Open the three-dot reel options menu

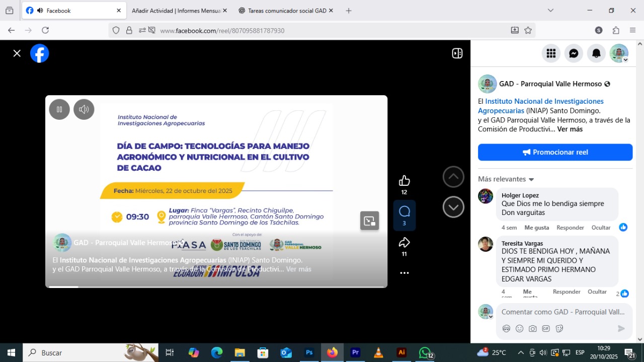404,273
